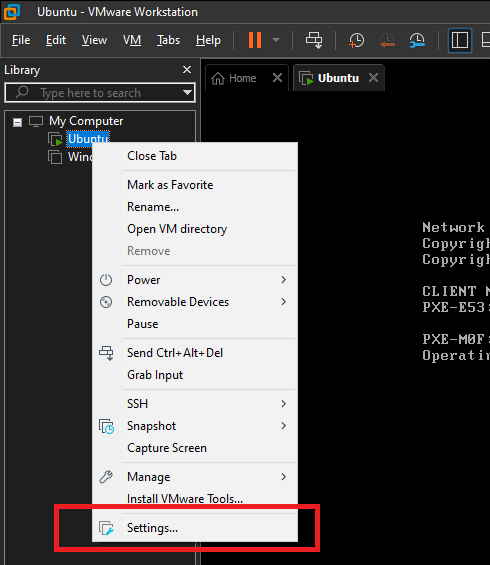490x565 pixels.
Task: Open the VM menu in menu bar
Action: (132, 40)
